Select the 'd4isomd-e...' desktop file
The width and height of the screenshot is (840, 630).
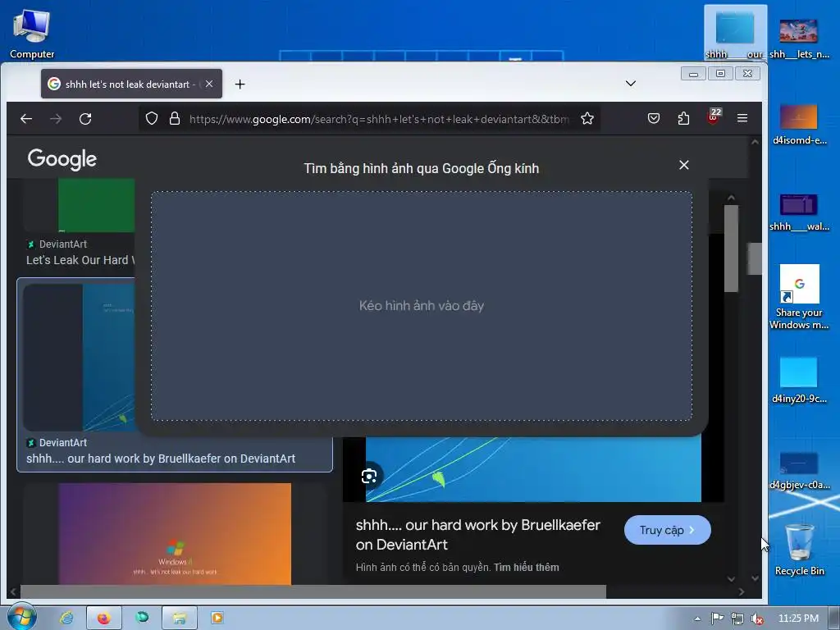click(799, 125)
